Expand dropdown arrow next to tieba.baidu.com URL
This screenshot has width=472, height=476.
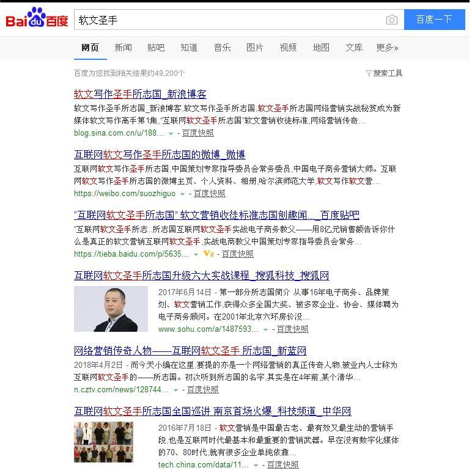[x=196, y=254]
